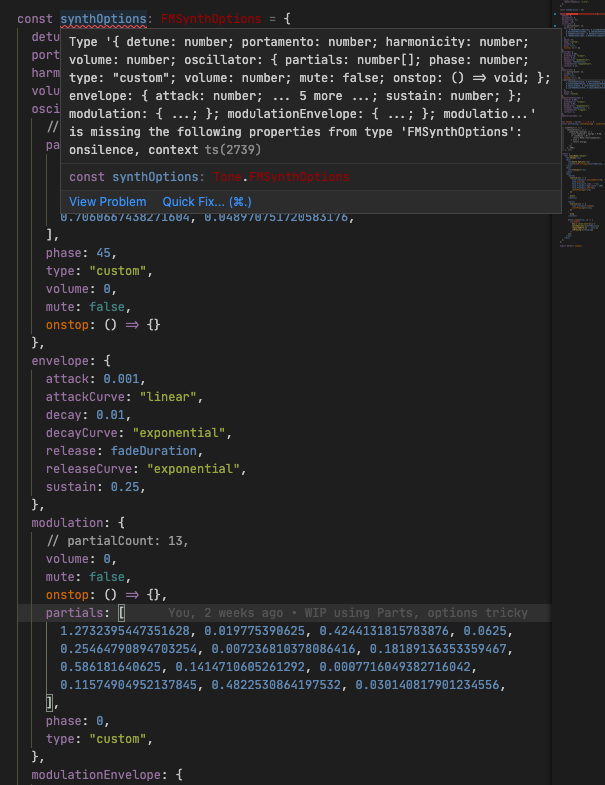Viewport: 605px width, 785px height.
Task: Click the // partialCount: 13 comment
Action: [117, 541]
